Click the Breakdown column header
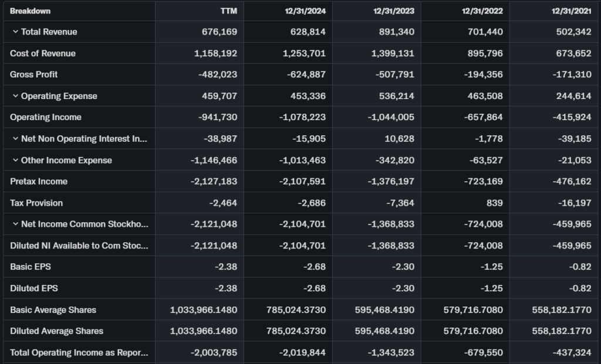Image resolution: width=601 pixels, height=364 pixels. click(30, 11)
